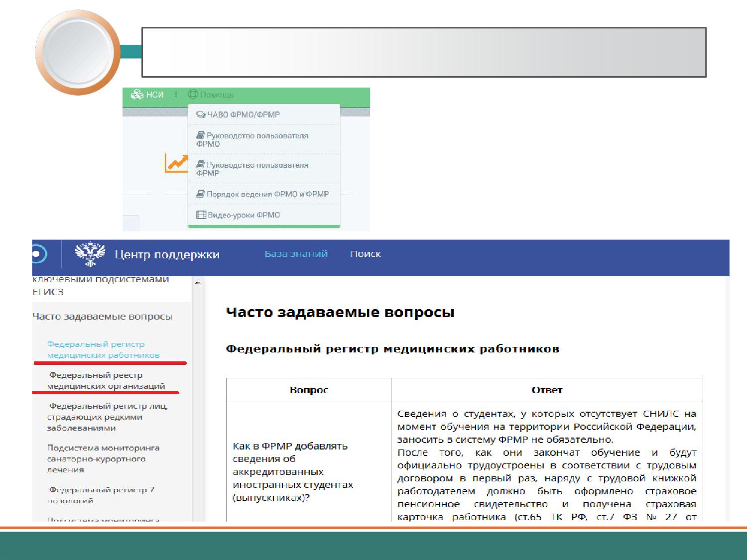Open Подсистема мониторинга санаторно-курортного лечения
Screen dimensions: 747x560
coord(103,458)
